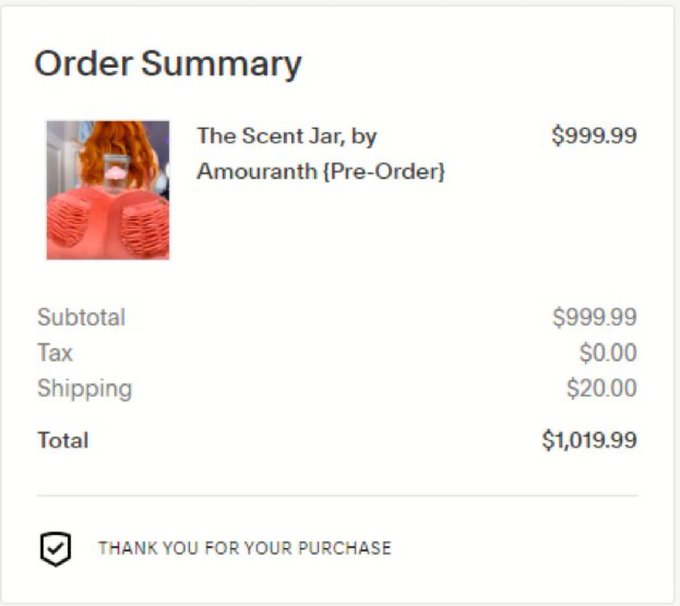680x606 pixels.
Task: Click the word Summary in the heading
Action: pos(221,65)
